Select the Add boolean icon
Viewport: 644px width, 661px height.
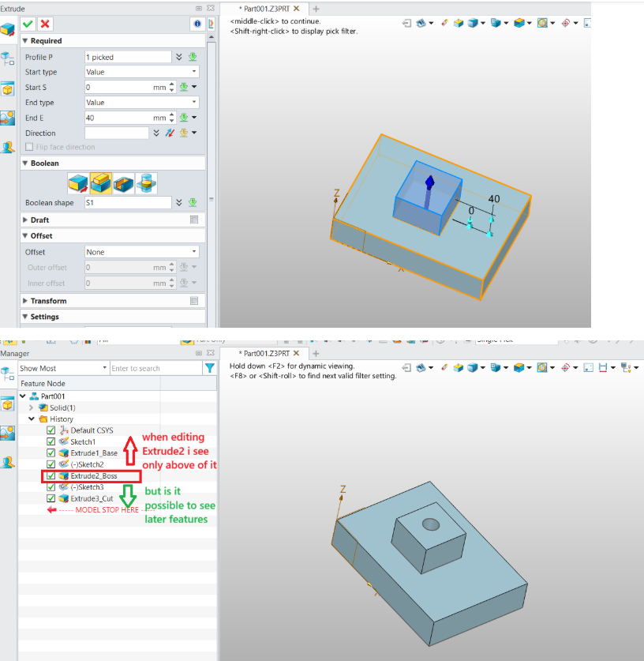(100, 183)
